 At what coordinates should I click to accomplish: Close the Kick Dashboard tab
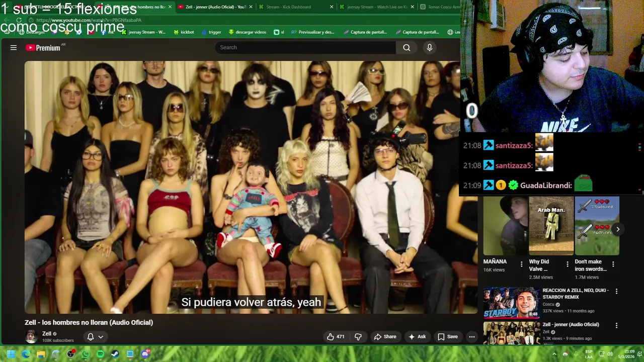(x=331, y=7)
